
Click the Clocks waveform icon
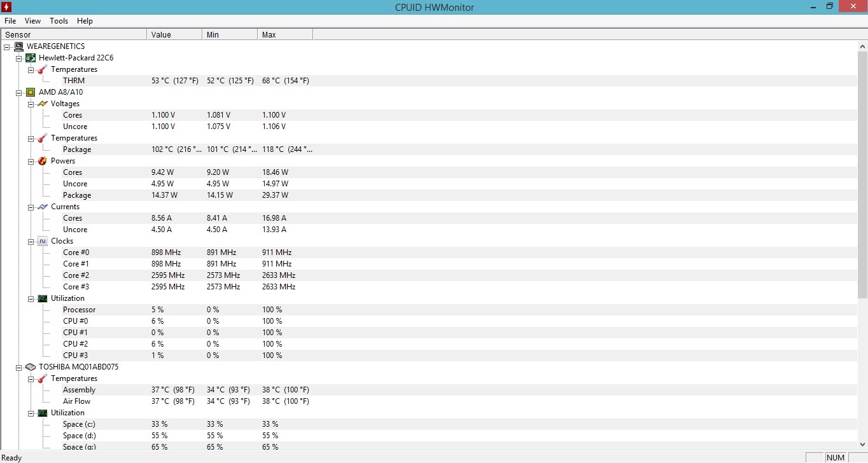[43, 241]
